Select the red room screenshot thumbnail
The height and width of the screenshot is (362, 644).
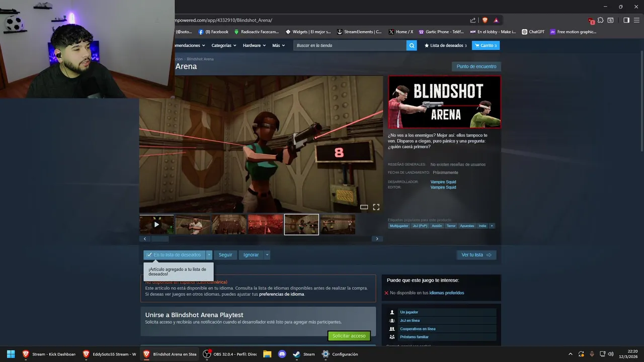pos(265,224)
